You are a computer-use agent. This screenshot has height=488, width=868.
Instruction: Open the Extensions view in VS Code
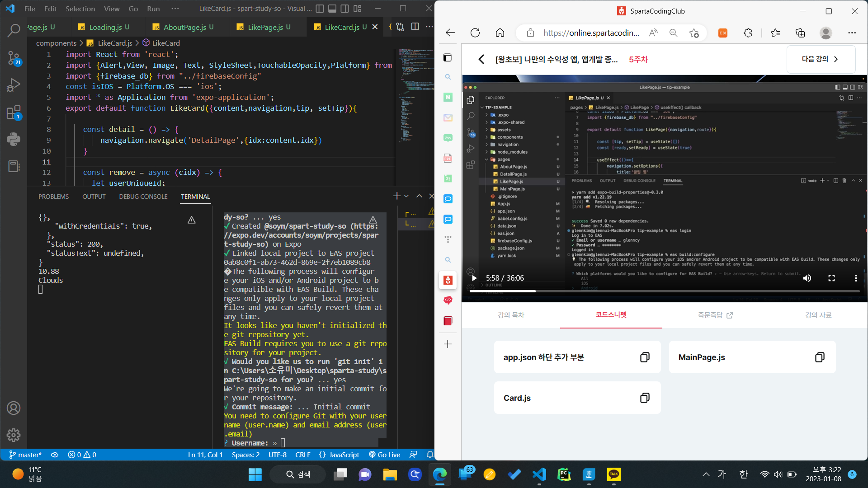pyautogui.click(x=14, y=113)
